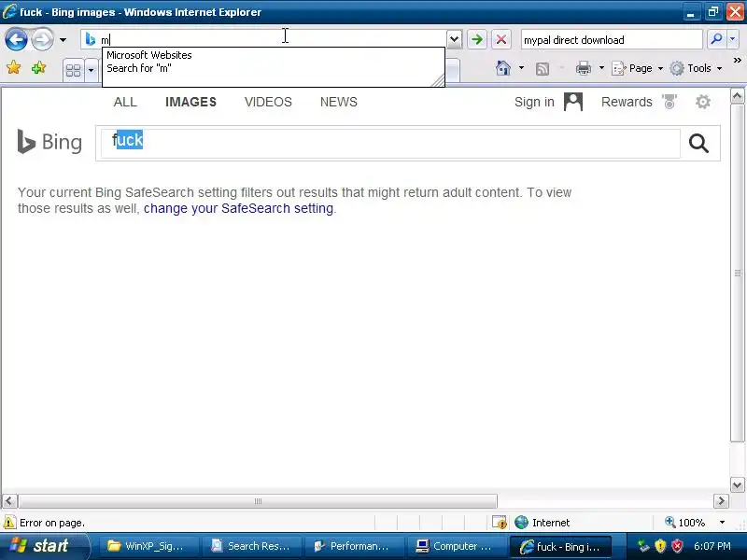Click the Back navigation arrow
Image resolution: width=747 pixels, height=560 pixels.
click(x=16, y=39)
